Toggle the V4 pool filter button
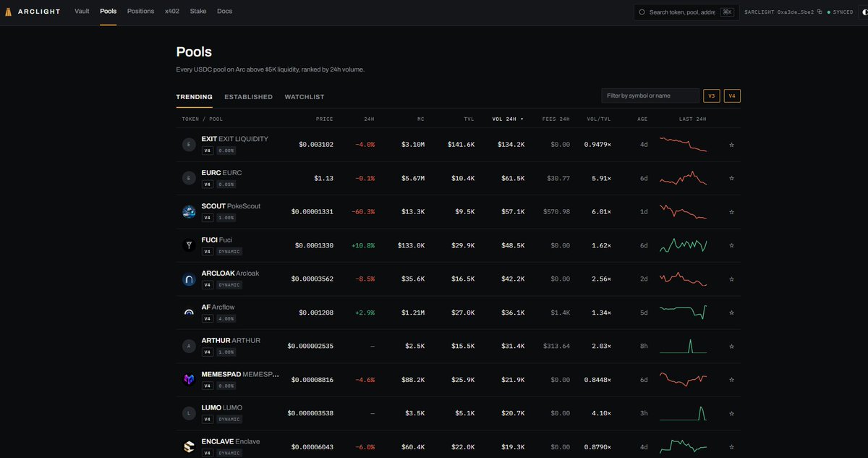Viewport: 868px width, 458px height. (x=732, y=96)
